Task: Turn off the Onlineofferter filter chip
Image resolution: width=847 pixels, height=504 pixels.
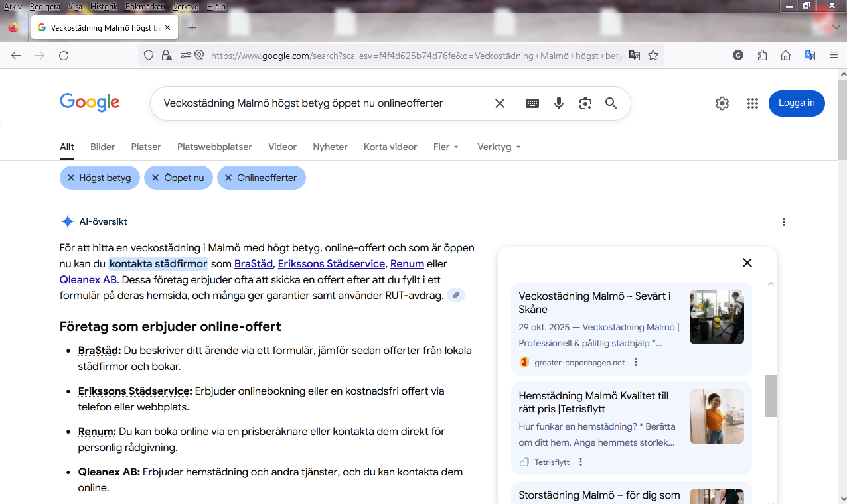Action: tap(262, 178)
